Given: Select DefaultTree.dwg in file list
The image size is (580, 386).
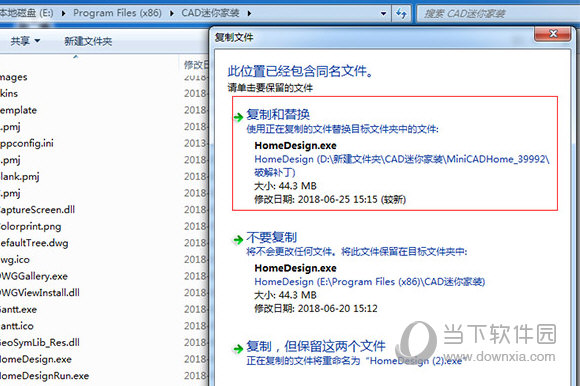Looking at the screenshot, I should pyautogui.click(x=34, y=243).
